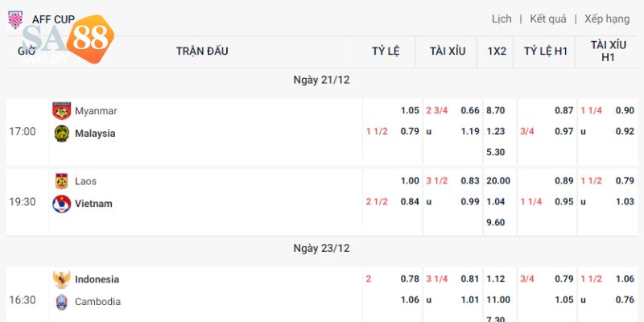Open the Kết quả results tab
Image resolution: width=644 pixels, height=322 pixels.
click(548, 19)
